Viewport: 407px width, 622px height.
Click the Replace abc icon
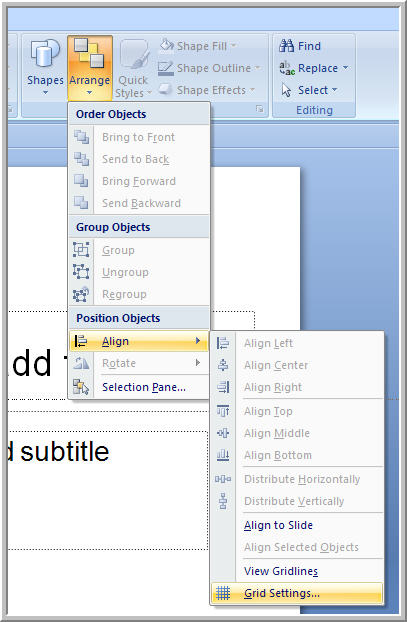[x=287, y=68]
